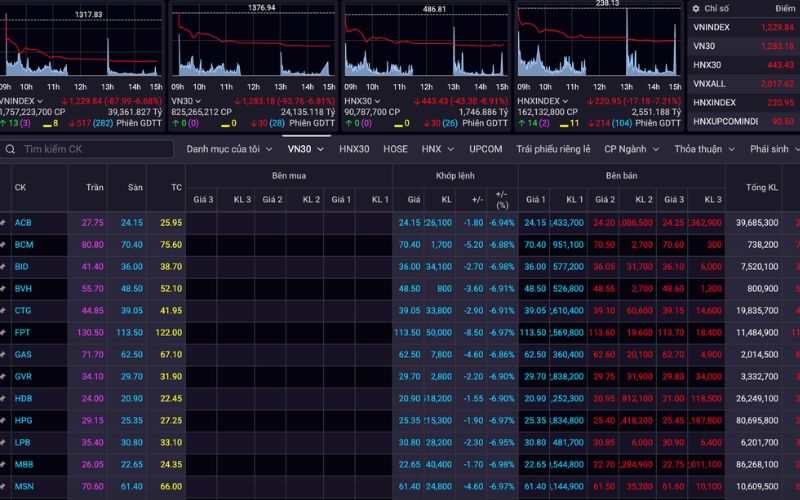Toggle the pin icon on BVH row
Viewport: 800px width, 500px height.
3,288
